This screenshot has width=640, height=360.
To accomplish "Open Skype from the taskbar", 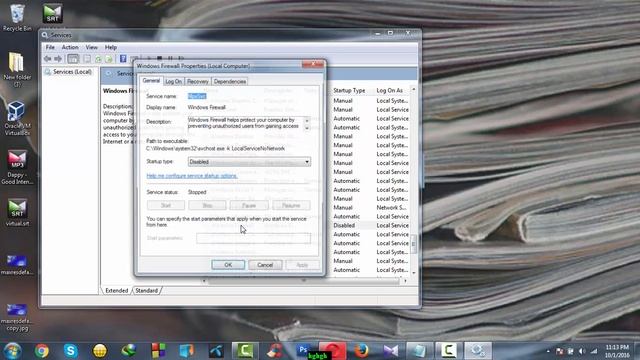I will [71, 351].
